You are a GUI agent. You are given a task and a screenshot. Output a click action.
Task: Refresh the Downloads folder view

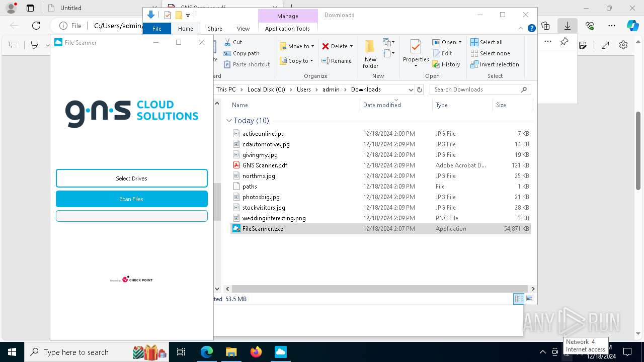(420, 89)
